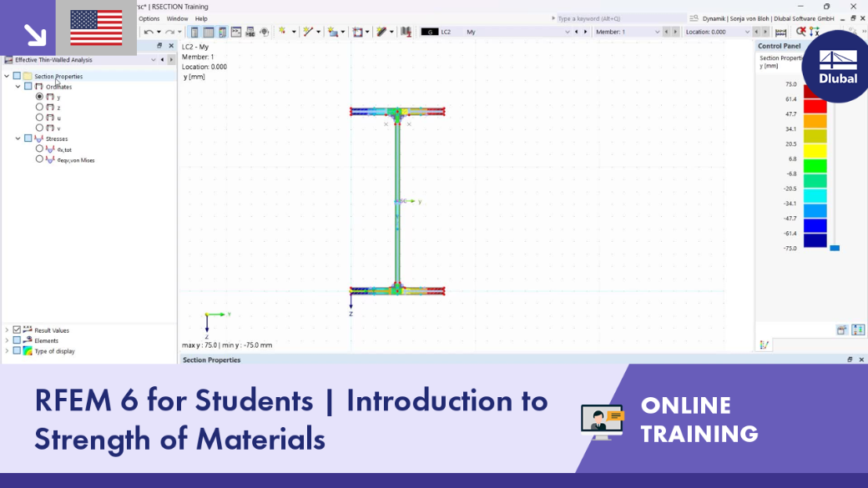Close the Navigator panel with X
Image resolution: width=868 pixels, height=488 pixels.
[x=171, y=46]
